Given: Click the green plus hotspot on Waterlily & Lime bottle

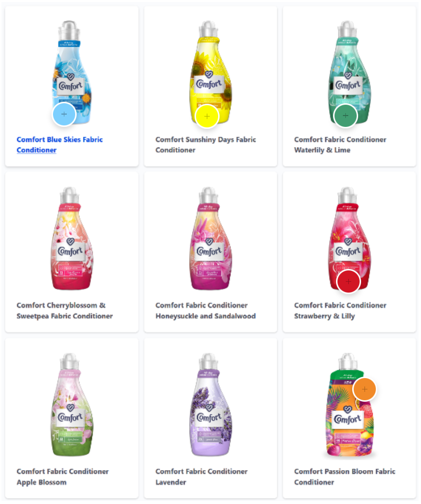Looking at the screenshot, I should (x=345, y=116).
